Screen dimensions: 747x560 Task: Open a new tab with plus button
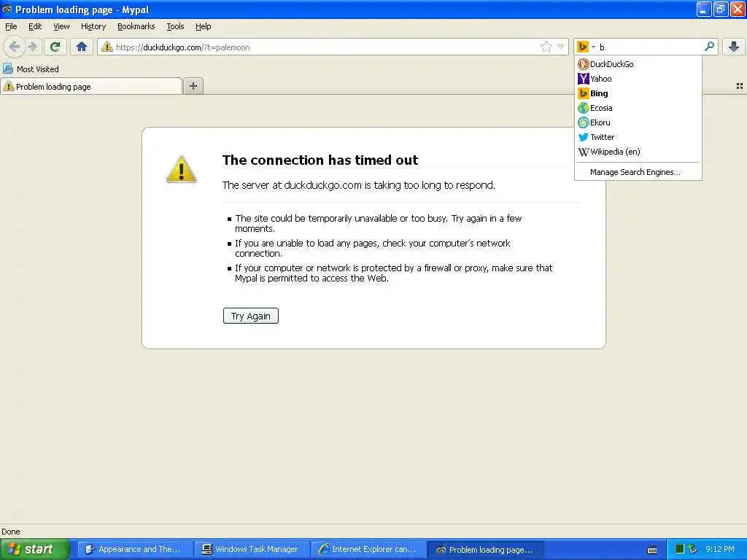coord(193,86)
